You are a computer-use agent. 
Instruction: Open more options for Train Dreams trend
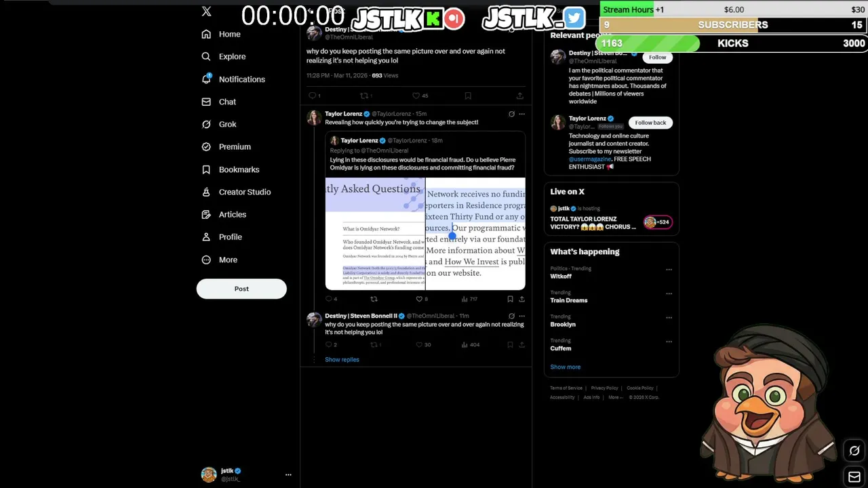pos(669,293)
